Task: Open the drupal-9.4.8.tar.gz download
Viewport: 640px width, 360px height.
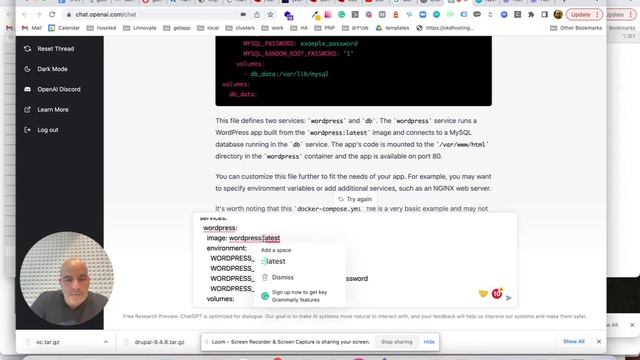Action: tap(160, 342)
